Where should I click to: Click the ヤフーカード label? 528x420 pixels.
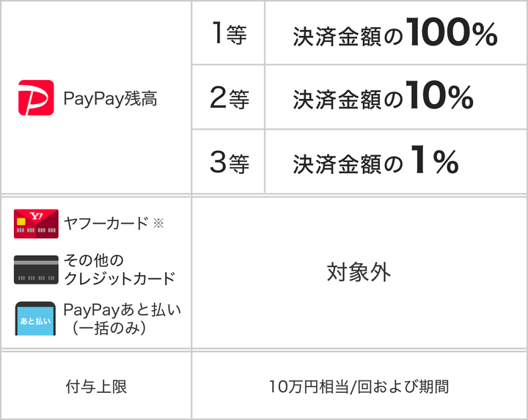[x=106, y=224]
